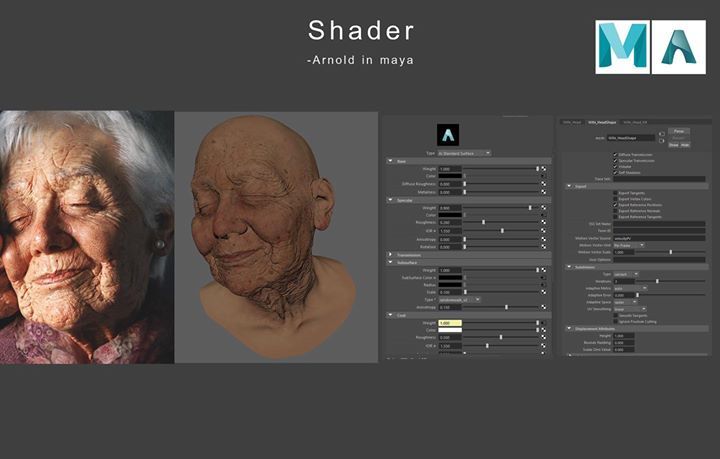Click map button for Base Weight
The image size is (720, 459).
click(544, 169)
